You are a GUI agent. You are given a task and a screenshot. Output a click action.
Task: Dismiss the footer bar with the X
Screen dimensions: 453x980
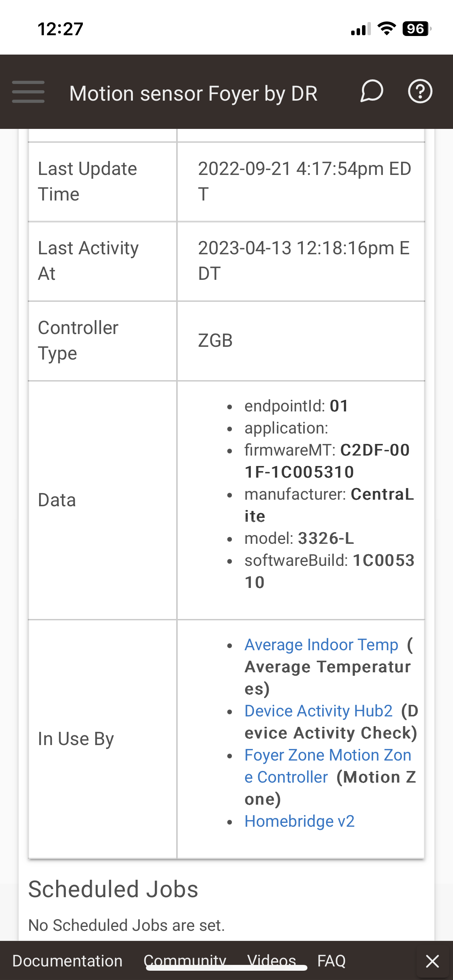pos(432,961)
